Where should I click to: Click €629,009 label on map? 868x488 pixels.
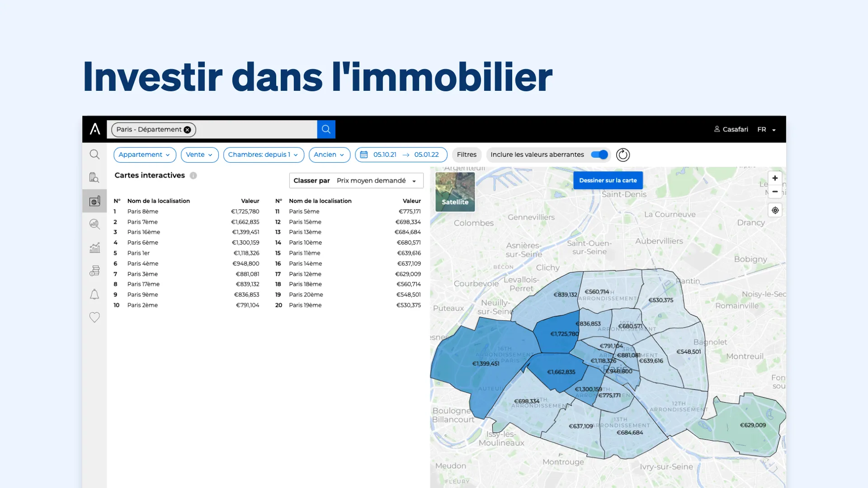(753, 425)
